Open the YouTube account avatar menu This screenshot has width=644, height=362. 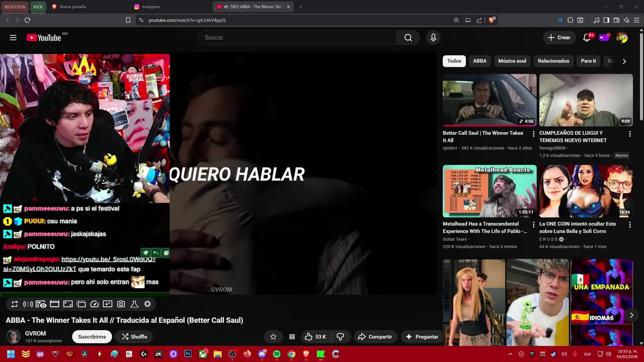pos(622,38)
